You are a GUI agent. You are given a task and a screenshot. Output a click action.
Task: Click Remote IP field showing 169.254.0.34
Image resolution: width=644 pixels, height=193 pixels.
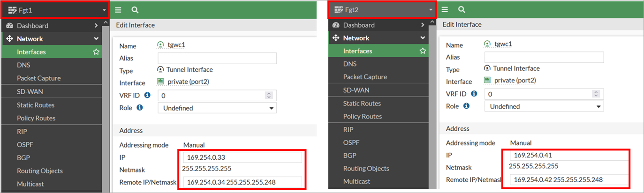pos(242,182)
